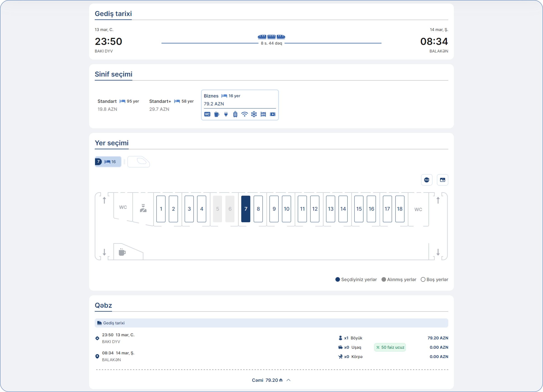Open the 360 degree view icon
The width and height of the screenshot is (543, 392).
pyautogui.click(x=426, y=180)
